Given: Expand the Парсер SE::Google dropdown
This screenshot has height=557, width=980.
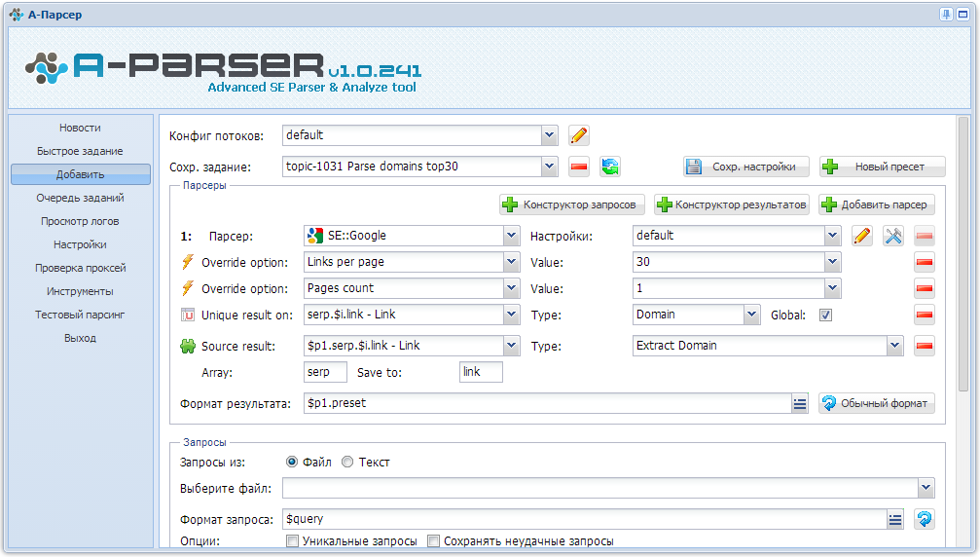Looking at the screenshot, I should pyautogui.click(x=511, y=236).
